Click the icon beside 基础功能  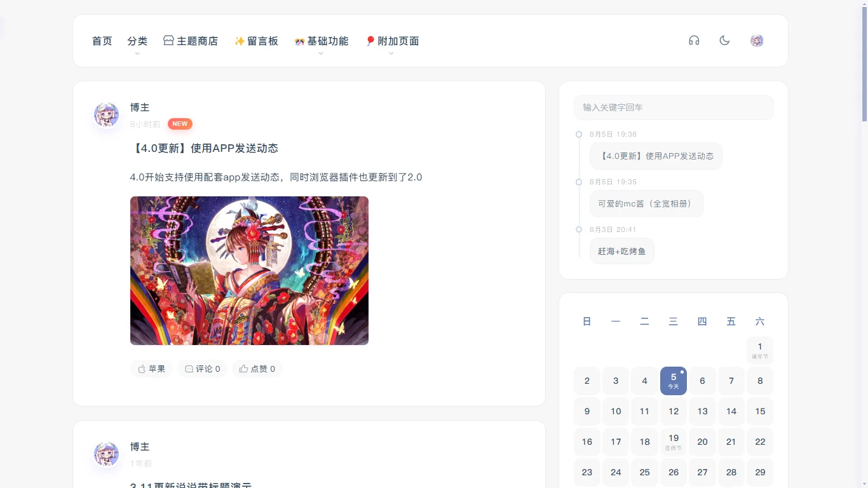tap(300, 42)
